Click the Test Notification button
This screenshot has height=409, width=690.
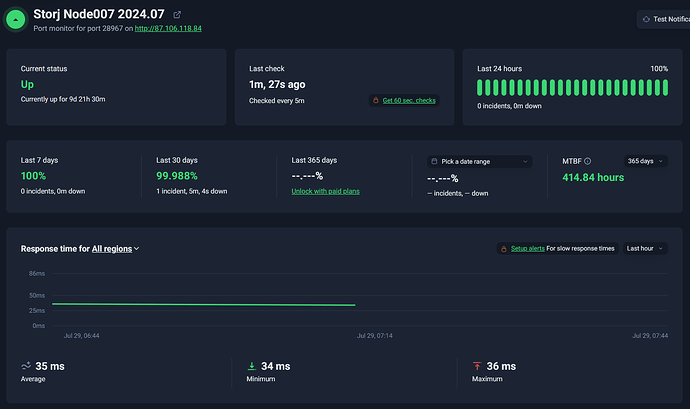(x=664, y=19)
